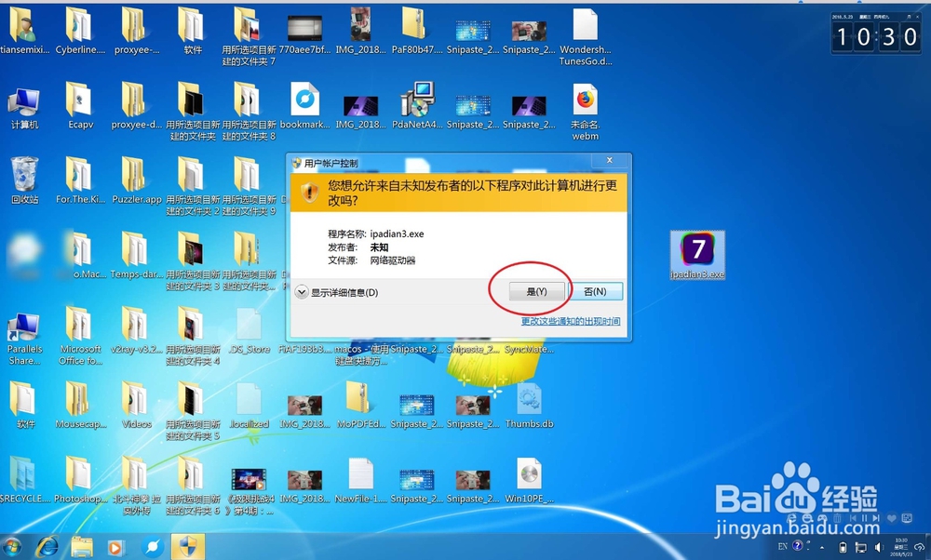
Task: Select the Cyberline... folder
Action: pyautogui.click(x=80, y=31)
